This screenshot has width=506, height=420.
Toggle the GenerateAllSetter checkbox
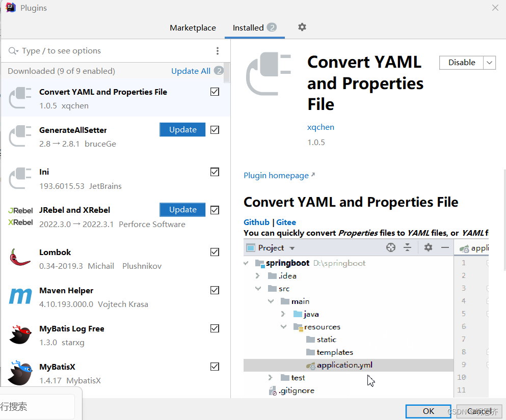(215, 130)
